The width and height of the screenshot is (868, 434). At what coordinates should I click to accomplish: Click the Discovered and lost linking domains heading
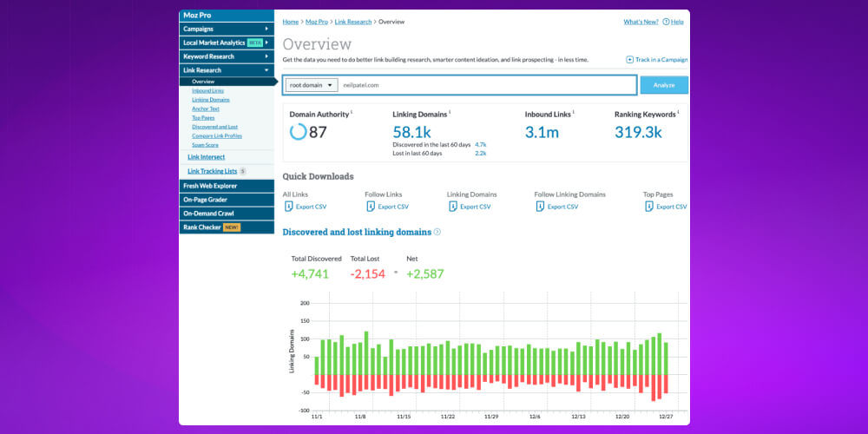(x=357, y=232)
